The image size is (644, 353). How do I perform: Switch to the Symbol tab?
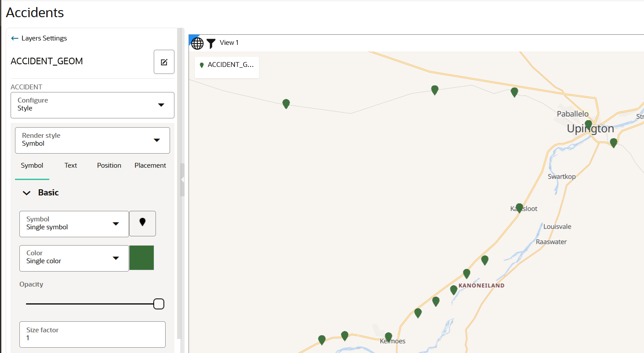click(x=32, y=165)
